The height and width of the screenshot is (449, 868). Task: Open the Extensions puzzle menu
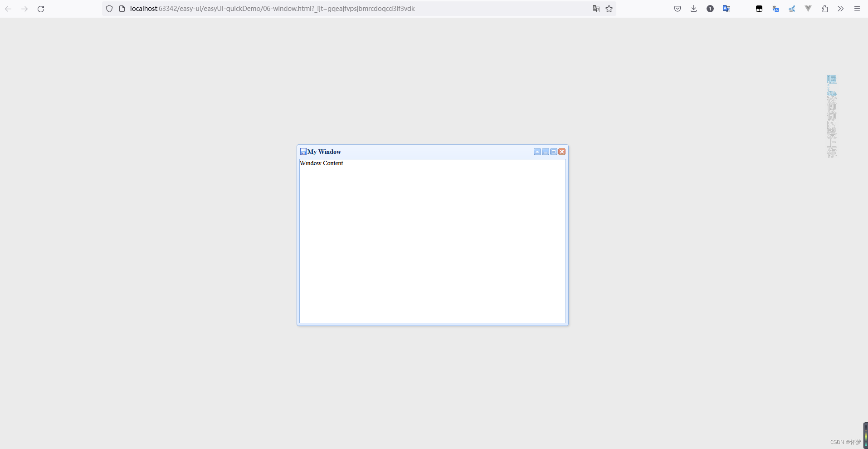pyautogui.click(x=824, y=9)
